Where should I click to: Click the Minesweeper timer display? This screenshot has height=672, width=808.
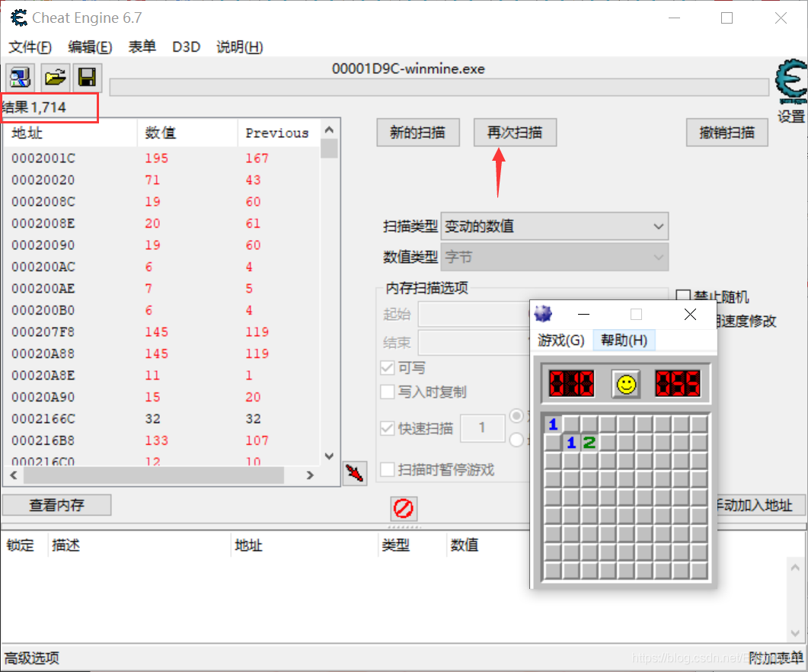pos(678,384)
